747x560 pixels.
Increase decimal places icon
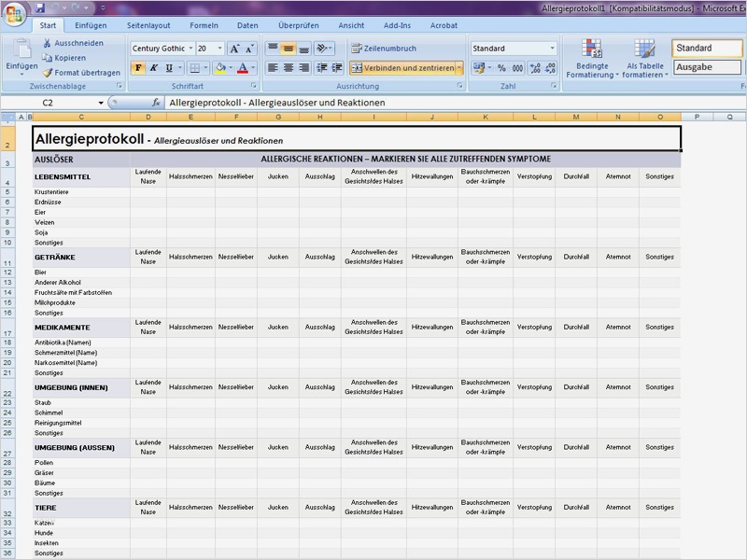(535, 67)
